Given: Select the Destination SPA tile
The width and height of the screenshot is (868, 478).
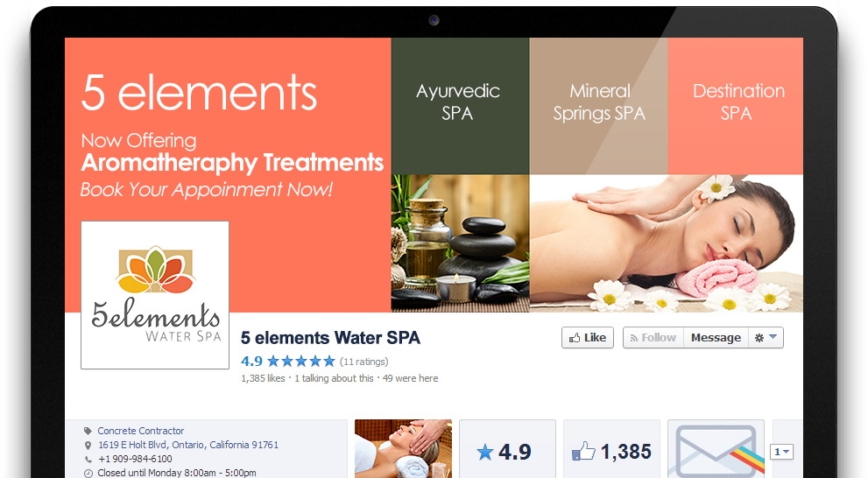Looking at the screenshot, I should 735,106.
